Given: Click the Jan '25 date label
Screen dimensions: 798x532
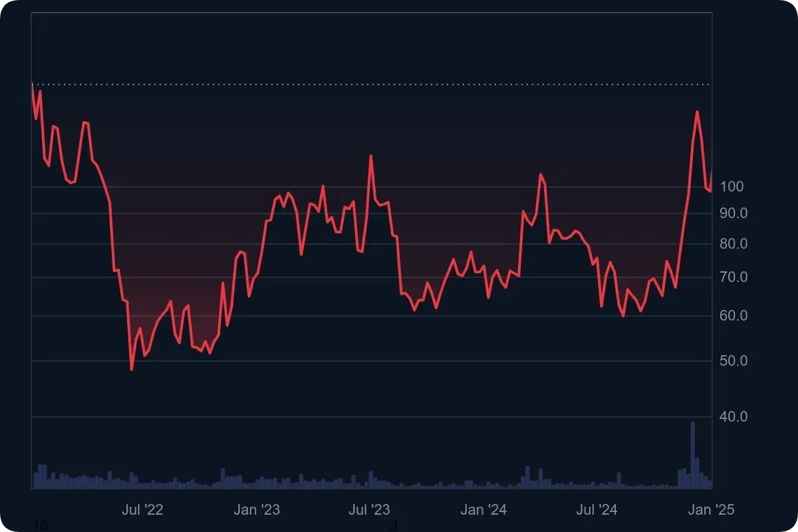Looking at the screenshot, I should (x=710, y=510).
